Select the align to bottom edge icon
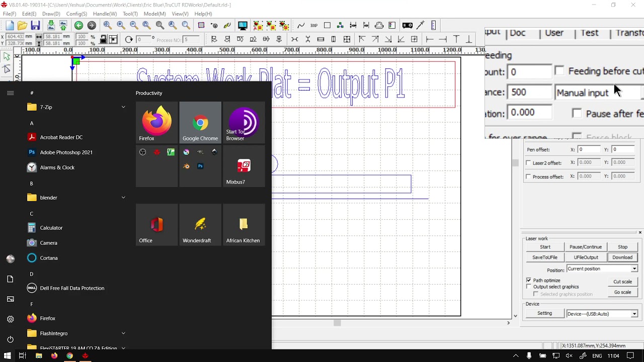This screenshot has width=644, height=362. [469, 39]
